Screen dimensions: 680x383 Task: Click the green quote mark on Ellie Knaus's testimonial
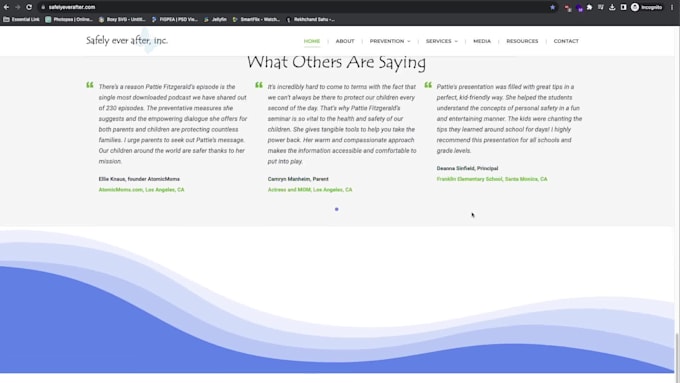tap(90, 85)
